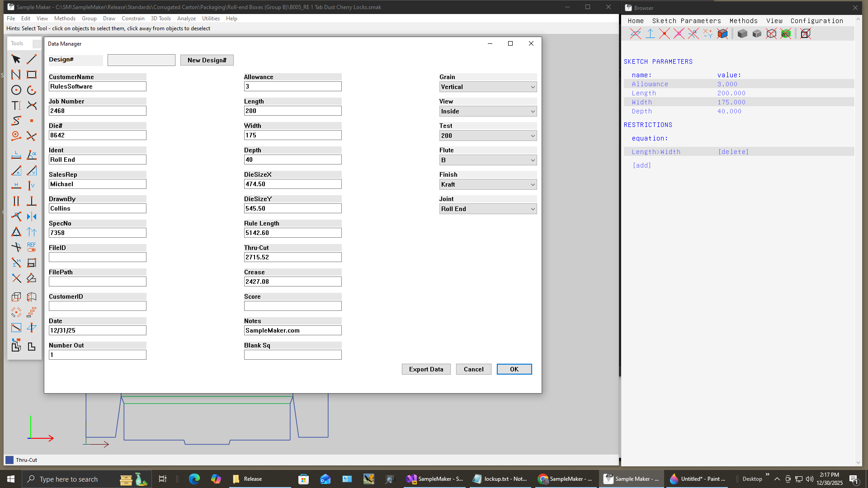This screenshot has width=868, height=488.
Task: Open the Grain dropdown
Action: (x=488, y=87)
